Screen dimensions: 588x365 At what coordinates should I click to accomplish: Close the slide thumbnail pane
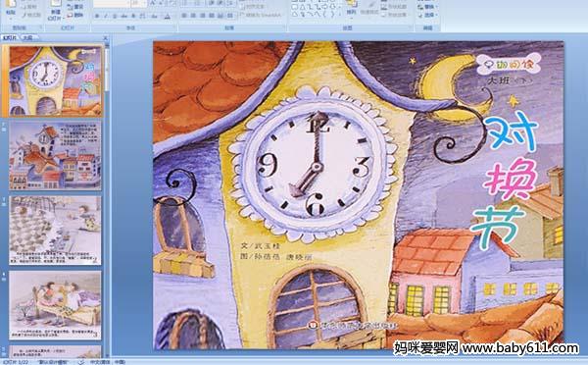tap(106, 38)
